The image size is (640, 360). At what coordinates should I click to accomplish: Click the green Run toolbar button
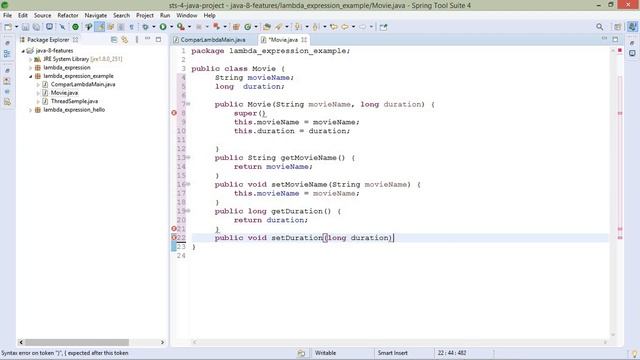tap(163, 27)
